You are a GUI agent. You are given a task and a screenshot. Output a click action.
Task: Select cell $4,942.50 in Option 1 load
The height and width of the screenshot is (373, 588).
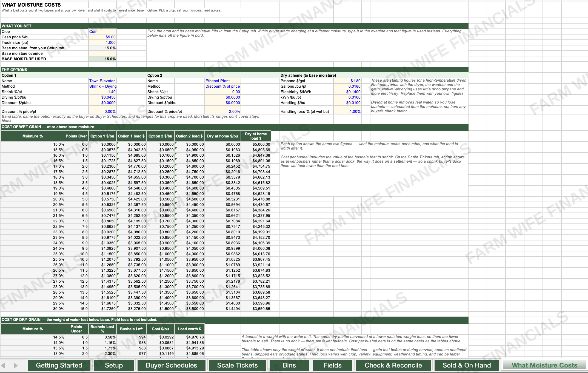pyautogui.click(x=132, y=150)
